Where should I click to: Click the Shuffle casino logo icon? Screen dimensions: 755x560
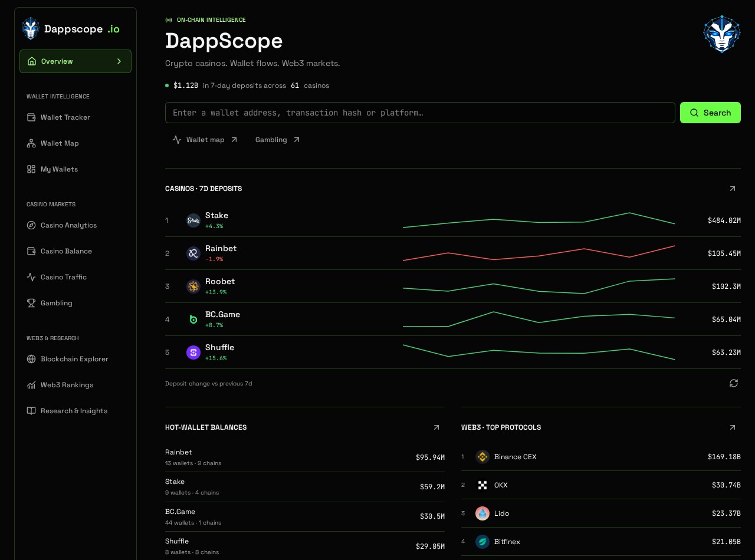click(x=193, y=353)
